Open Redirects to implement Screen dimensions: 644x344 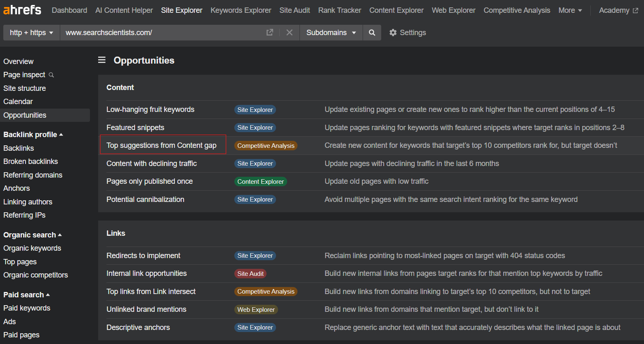tap(143, 256)
